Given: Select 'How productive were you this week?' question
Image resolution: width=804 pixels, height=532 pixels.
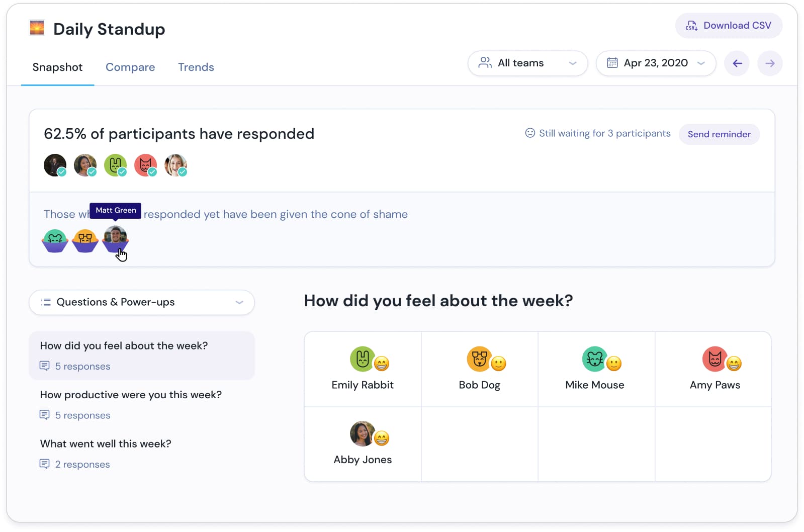Looking at the screenshot, I should click(x=131, y=395).
